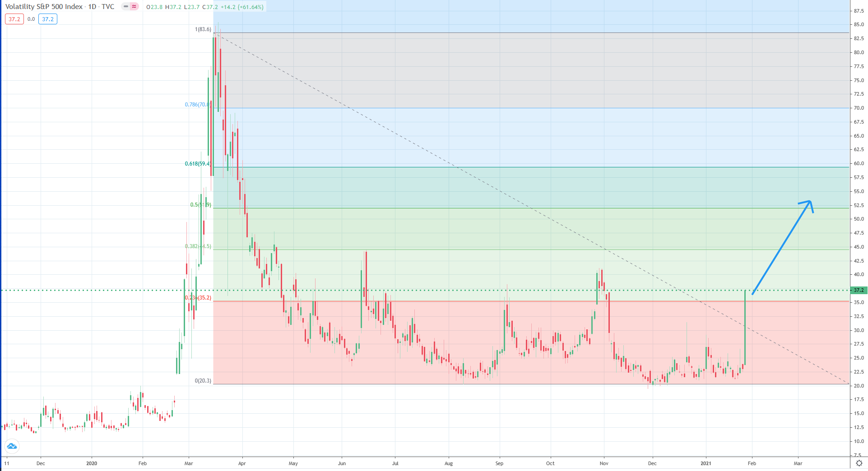Click the 2020 label on time axis
This screenshot has width=868, height=471.
tap(92, 463)
